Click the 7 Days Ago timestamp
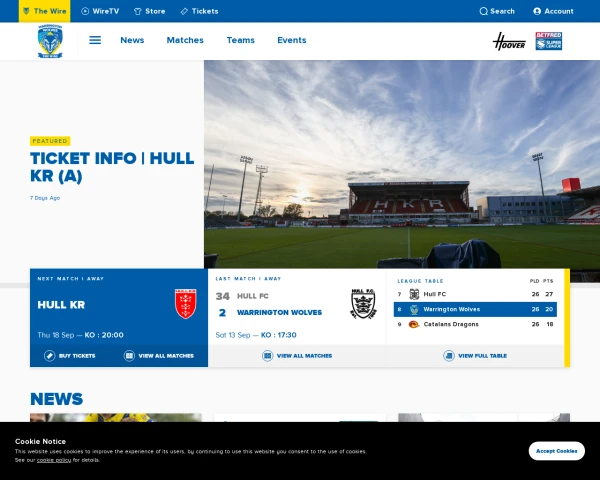This screenshot has width=600, height=480. [x=45, y=198]
